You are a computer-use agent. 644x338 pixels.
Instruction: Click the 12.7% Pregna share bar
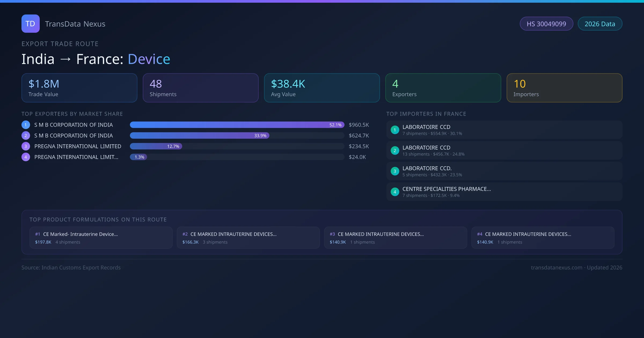point(156,146)
